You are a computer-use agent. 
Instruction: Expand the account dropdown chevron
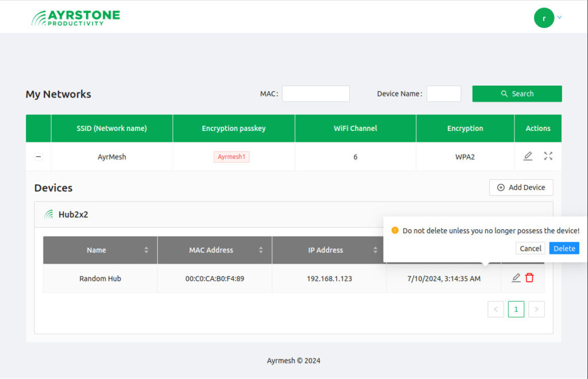point(560,17)
